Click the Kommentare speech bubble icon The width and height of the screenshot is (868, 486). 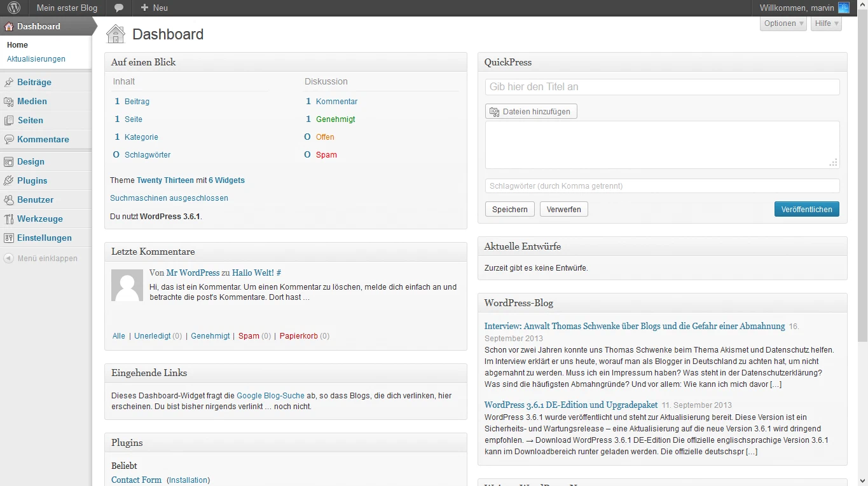9,139
